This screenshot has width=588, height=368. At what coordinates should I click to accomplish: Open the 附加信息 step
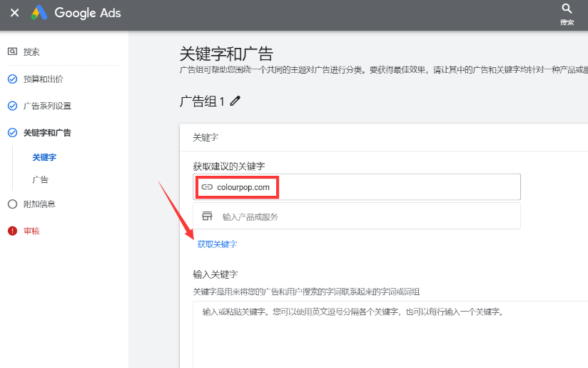click(39, 204)
